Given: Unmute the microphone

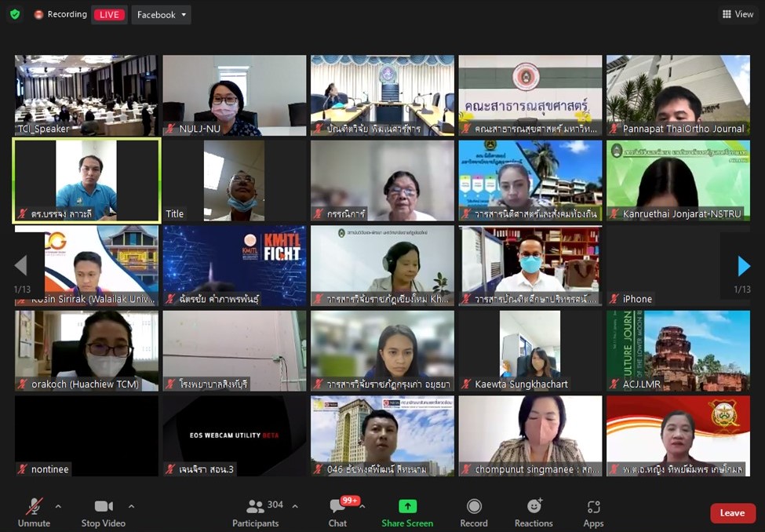Looking at the screenshot, I should 35,512.
